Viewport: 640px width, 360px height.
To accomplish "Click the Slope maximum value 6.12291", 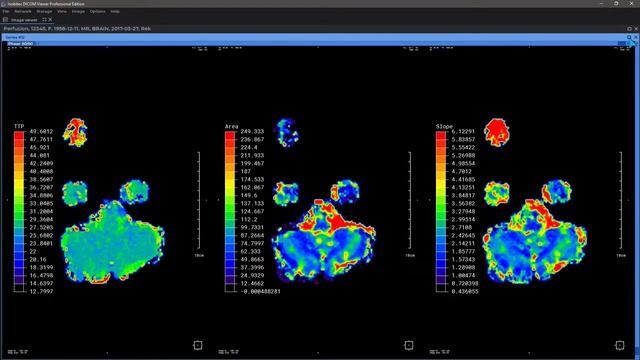I will 463,131.
